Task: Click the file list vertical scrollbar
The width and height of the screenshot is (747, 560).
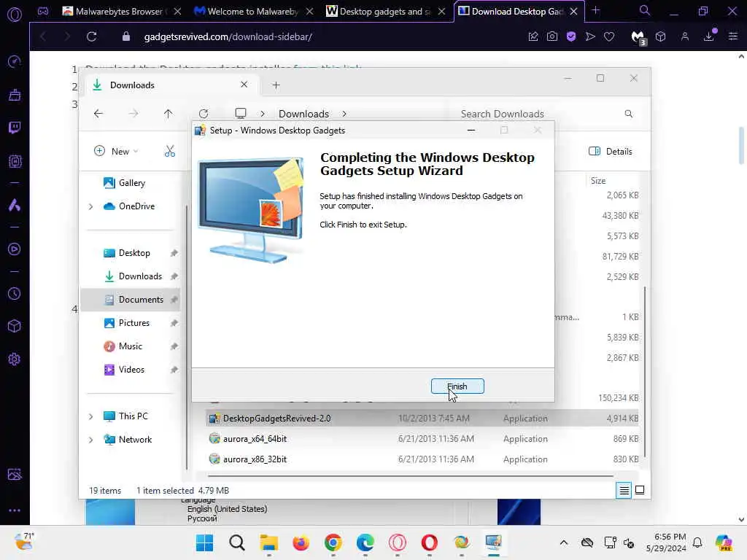Action: coord(645,371)
